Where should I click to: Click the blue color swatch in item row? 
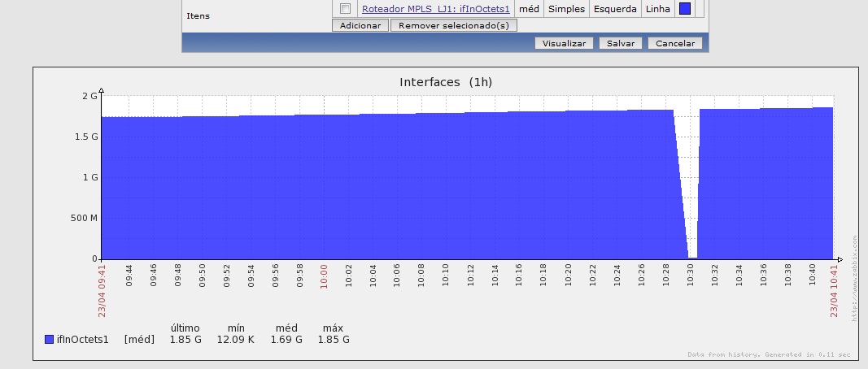coord(685,9)
